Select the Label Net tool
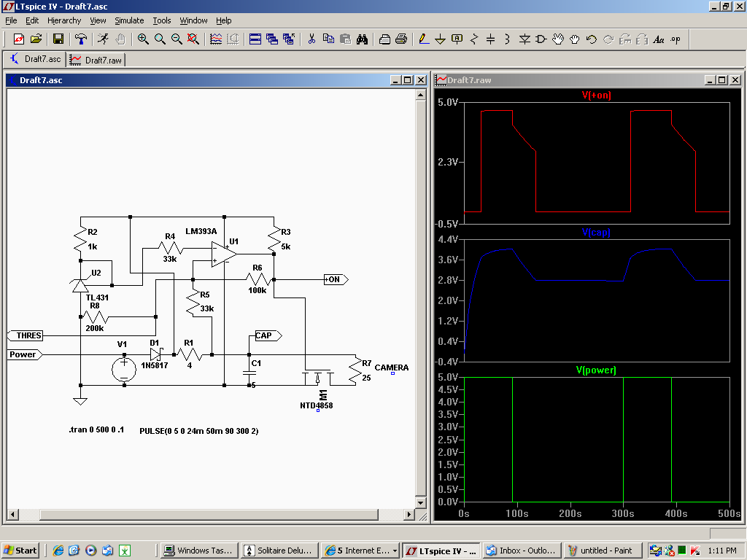This screenshot has height=560, width=747. 457,39
